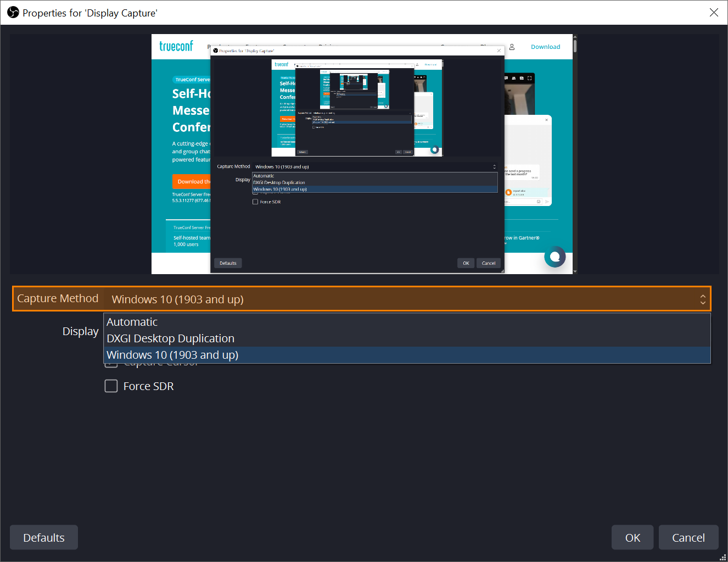Enable the Force SDR checkbox
The width and height of the screenshot is (728, 562).
111,386
